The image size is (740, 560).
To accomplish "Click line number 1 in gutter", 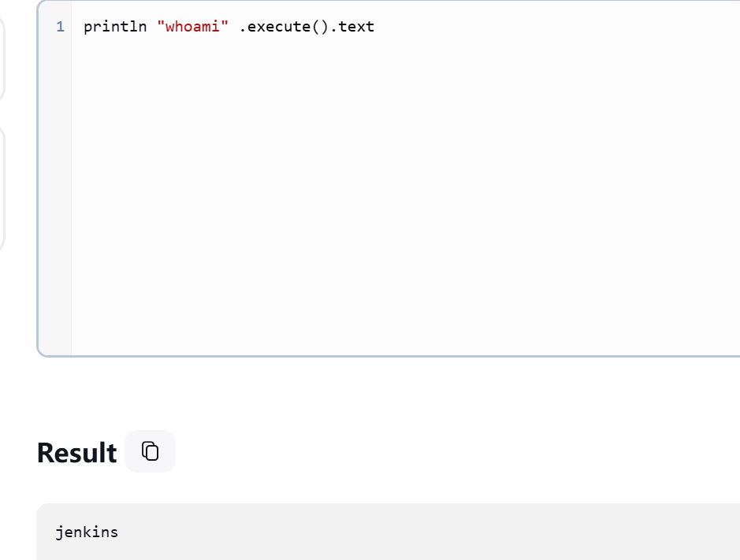I will 60,27.
